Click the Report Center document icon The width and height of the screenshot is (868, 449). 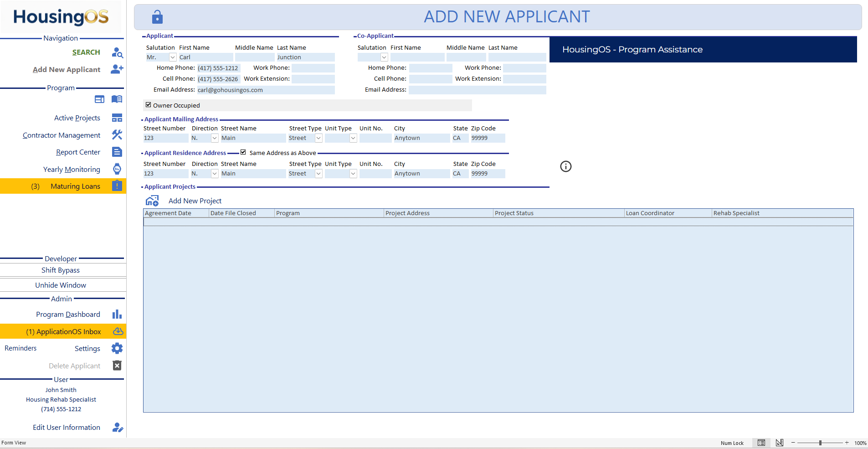[x=117, y=152]
